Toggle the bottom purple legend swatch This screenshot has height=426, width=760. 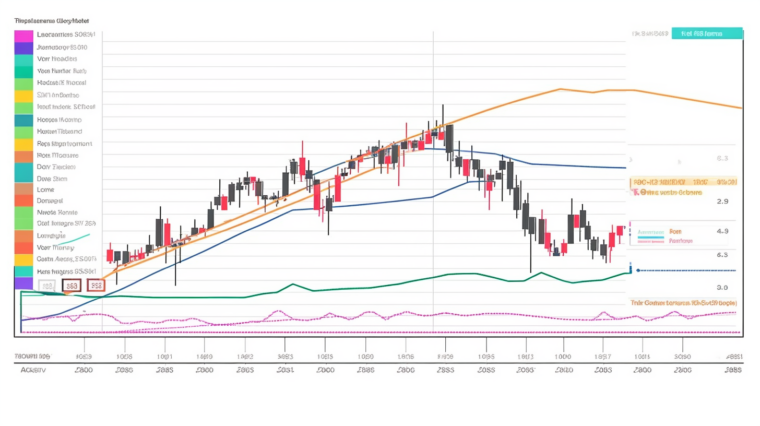click(x=24, y=284)
